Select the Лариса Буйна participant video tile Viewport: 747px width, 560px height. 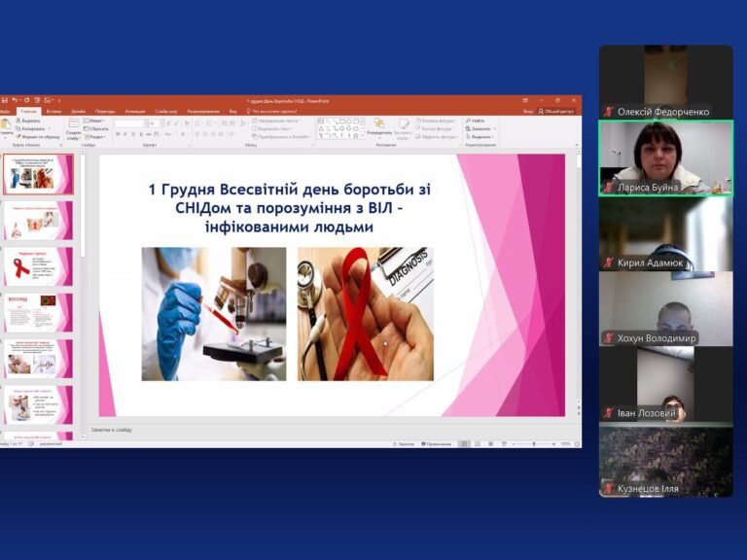665,157
